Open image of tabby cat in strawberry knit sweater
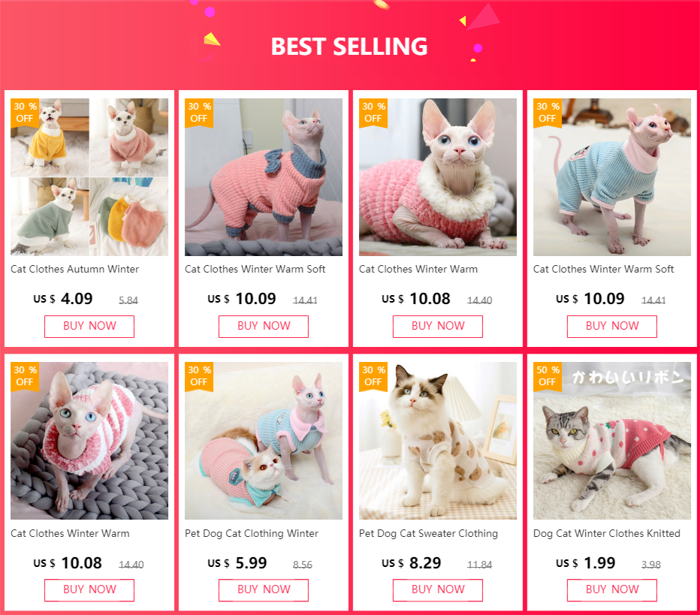Screen dimensions: 700x615 tap(612, 441)
